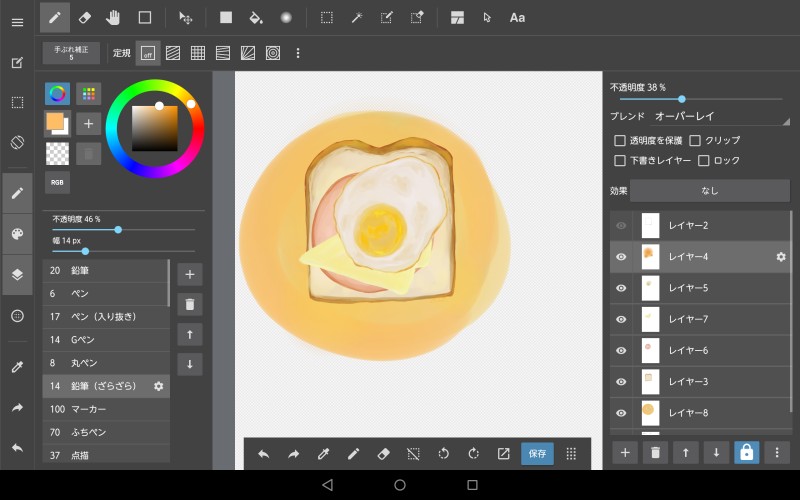Select the Bucket fill tool
The height and width of the screenshot is (500, 800).
click(255, 17)
